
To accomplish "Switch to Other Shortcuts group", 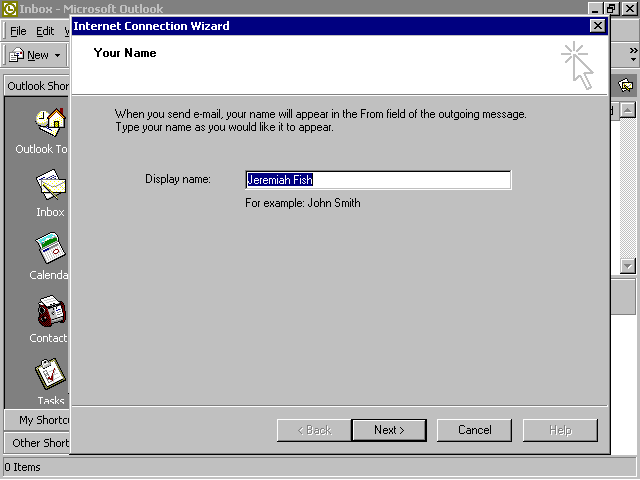I will tap(37, 443).
